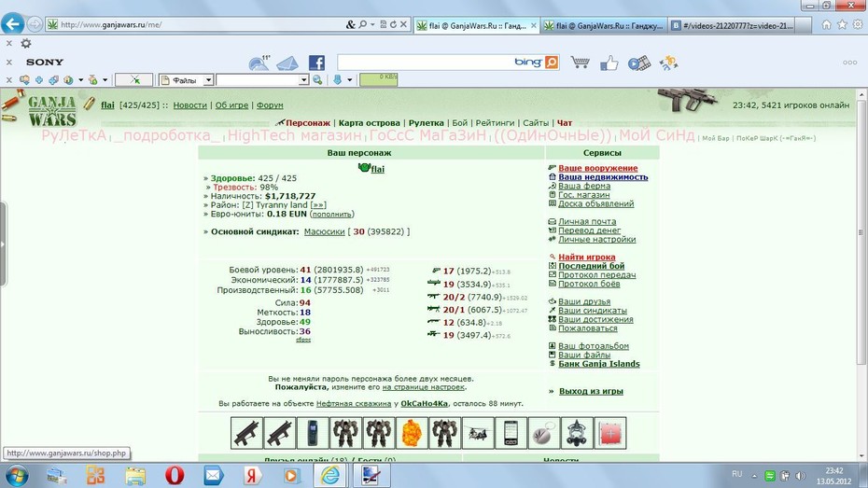This screenshot has height=488, width=868.
Task: Click the пополнить link beside Евро-юниты
Action: tap(331, 214)
